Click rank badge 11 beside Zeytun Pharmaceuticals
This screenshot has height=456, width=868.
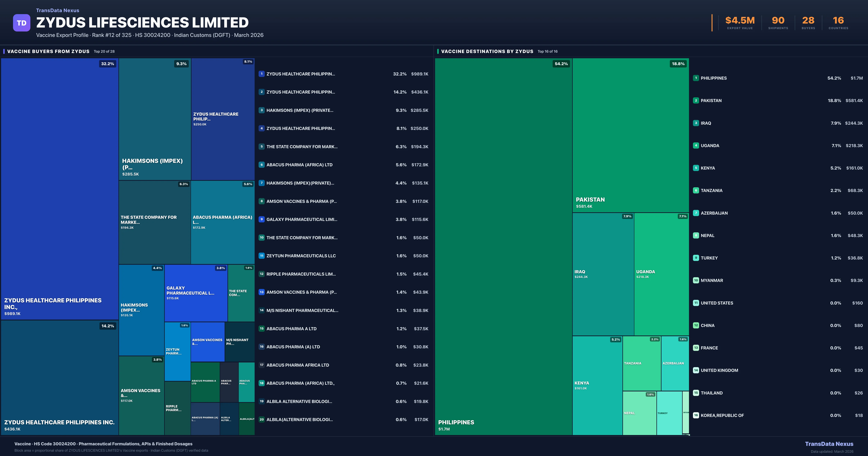[261, 256]
